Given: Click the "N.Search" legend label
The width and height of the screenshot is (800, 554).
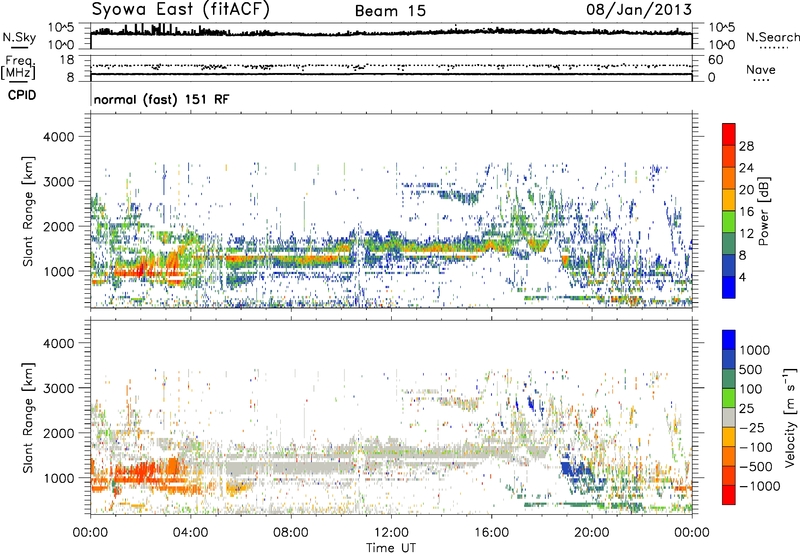Looking at the screenshot, I should (x=772, y=37).
